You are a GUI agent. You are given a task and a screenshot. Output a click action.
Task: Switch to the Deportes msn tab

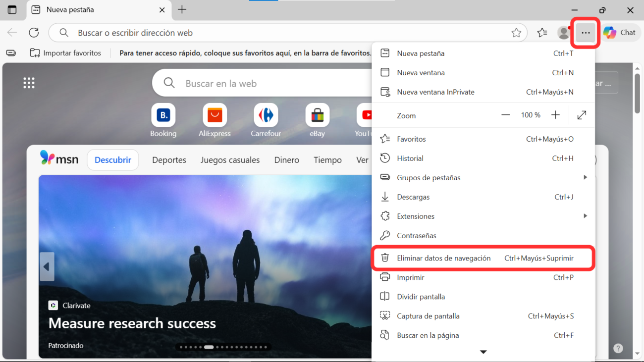[x=169, y=160]
